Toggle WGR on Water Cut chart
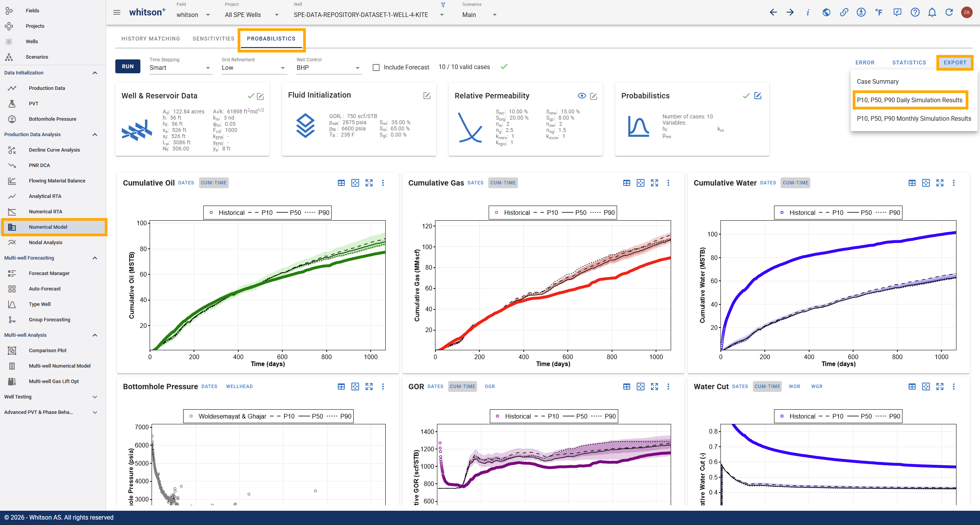This screenshot has width=980, height=525. 817,387
